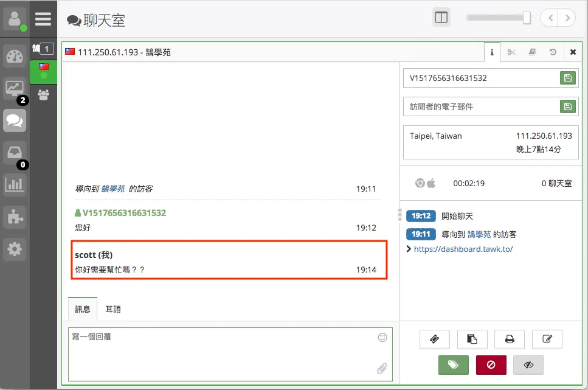This screenshot has height=390, width=588.
Task: Open the chat history tab
Action: point(553,52)
